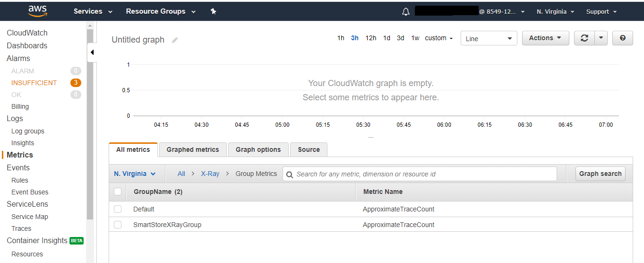Viewport: 644px width, 263px height.
Task: Collapse the sidebar with arrow handle
Action: [x=92, y=52]
